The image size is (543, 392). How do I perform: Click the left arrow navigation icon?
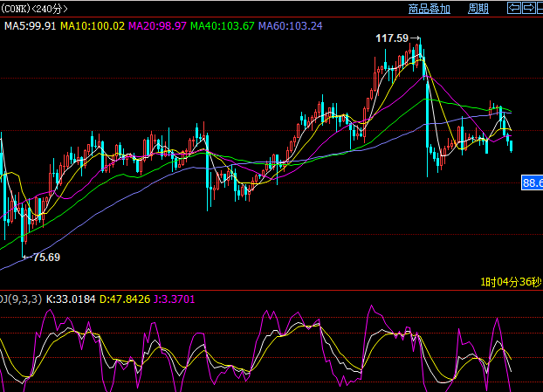pos(515,9)
